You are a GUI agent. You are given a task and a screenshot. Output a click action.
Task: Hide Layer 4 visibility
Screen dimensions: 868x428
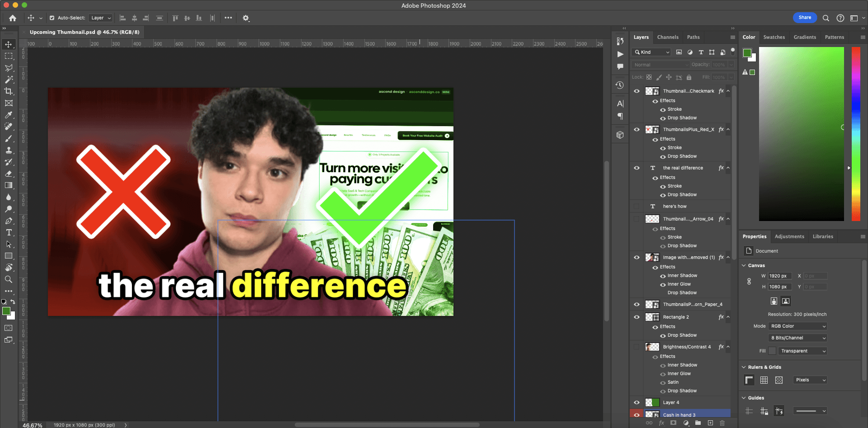pyautogui.click(x=637, y=403)
